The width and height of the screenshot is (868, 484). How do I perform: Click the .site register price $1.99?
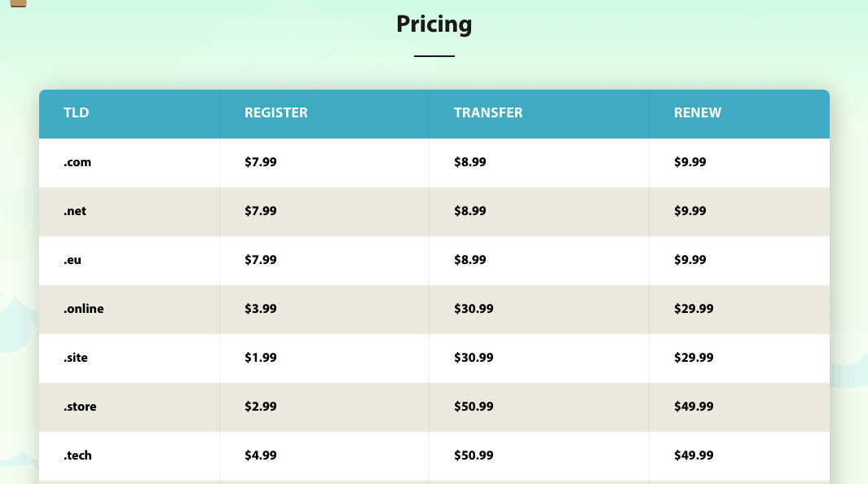click(x=261, y=358)
